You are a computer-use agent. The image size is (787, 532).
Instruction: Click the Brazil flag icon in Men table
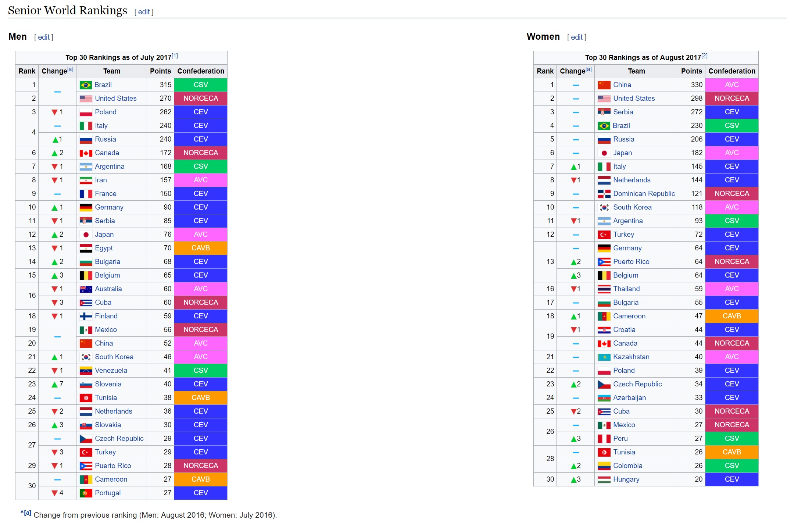click(86, 85)
